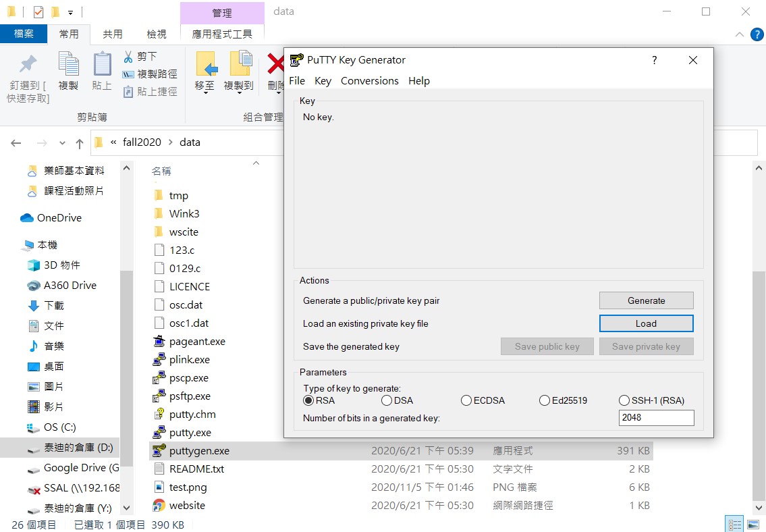Image resolution: width=766 pixels, height=532 pixels.
Task: Select Ed25519 key type
Action: [564, 400]
